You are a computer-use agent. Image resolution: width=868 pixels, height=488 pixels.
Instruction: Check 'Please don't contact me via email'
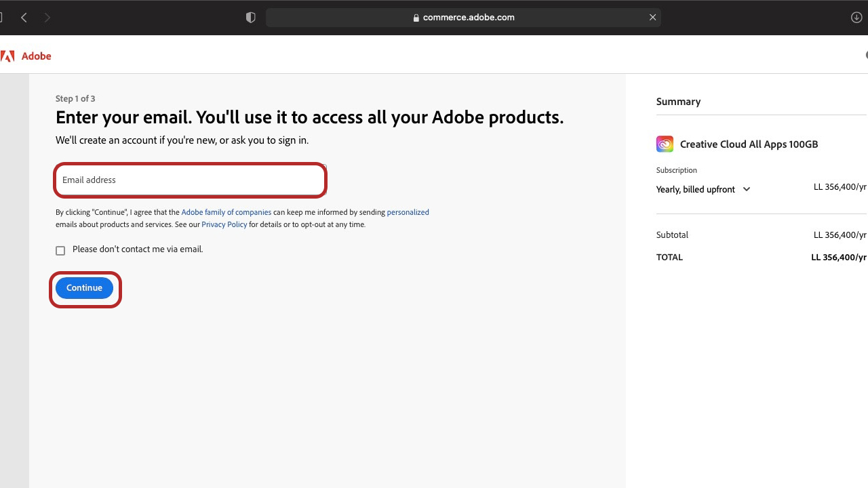[x=60, y=250]
